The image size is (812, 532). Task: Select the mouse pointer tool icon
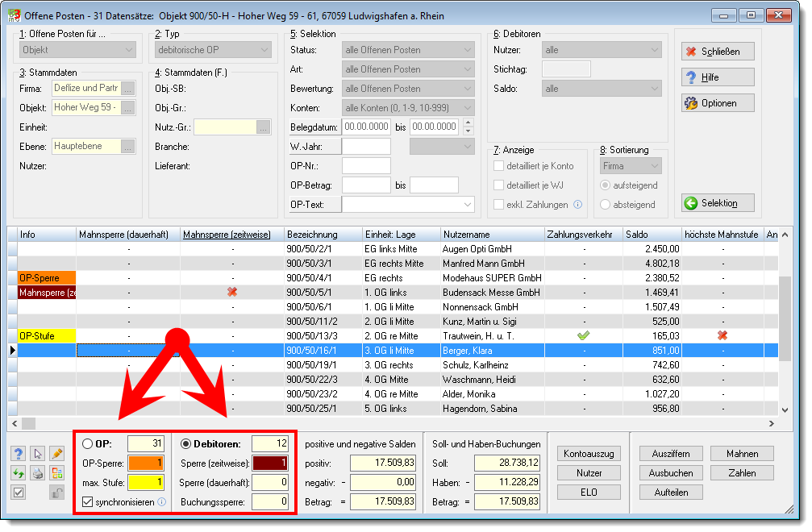[38, 454]
